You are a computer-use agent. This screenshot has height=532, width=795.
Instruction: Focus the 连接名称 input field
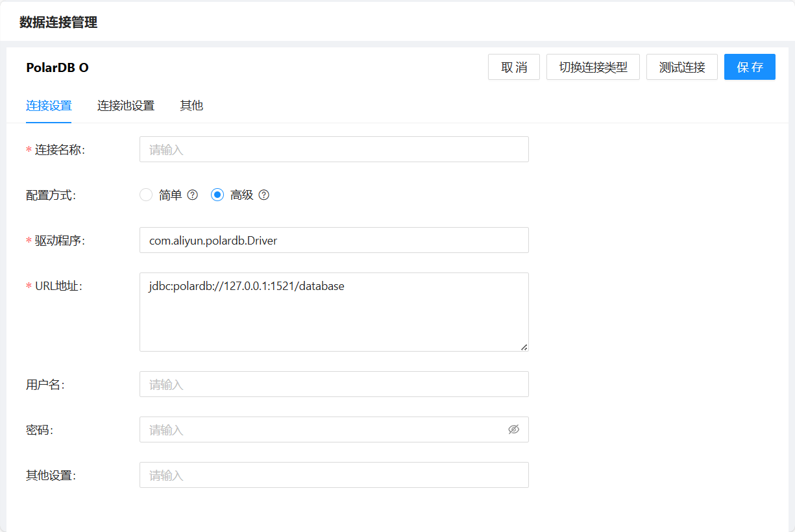334,149
